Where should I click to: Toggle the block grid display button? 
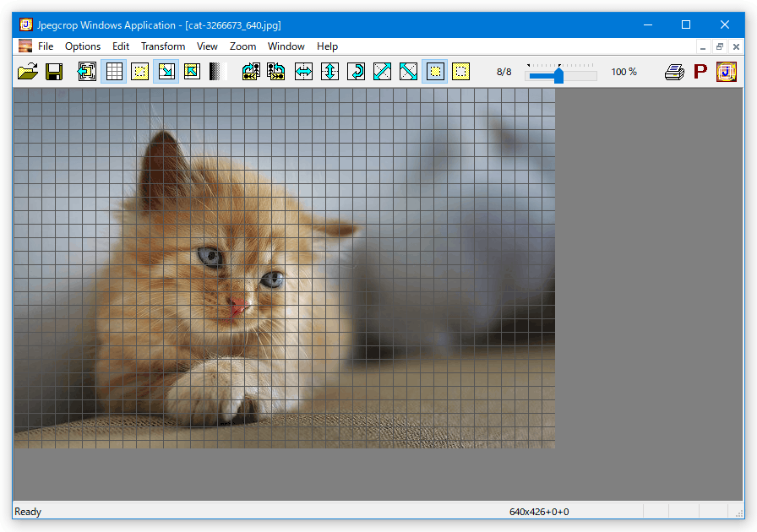coord(114,72)
